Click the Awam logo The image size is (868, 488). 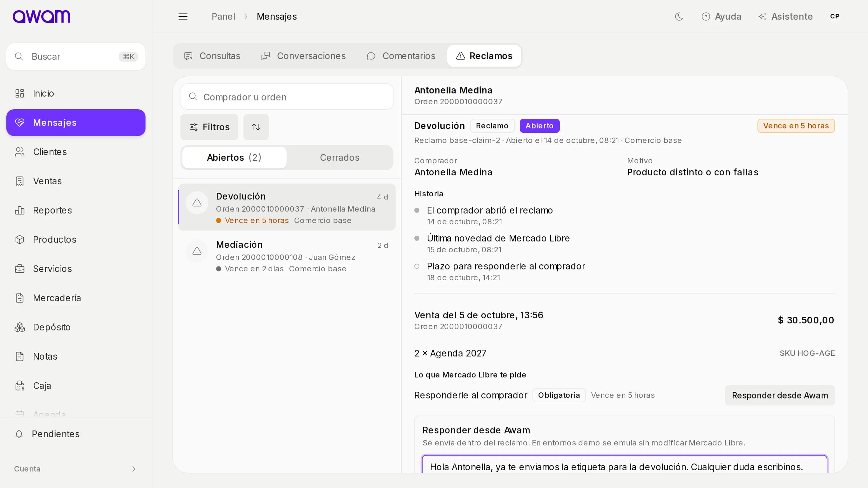pyautogui.click(x=41, y=16)
